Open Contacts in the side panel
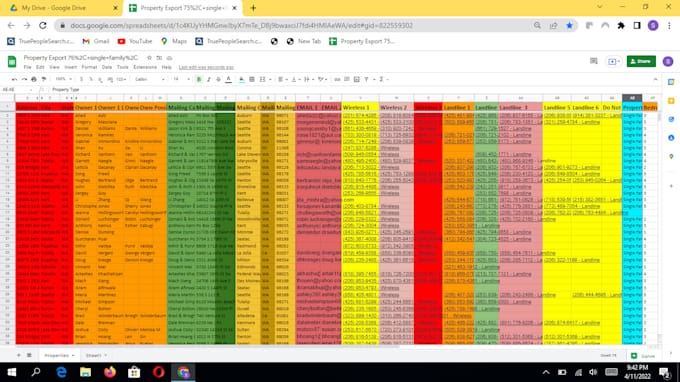The width and height of the screenshot is (680, 382). [x=671, y=138]
